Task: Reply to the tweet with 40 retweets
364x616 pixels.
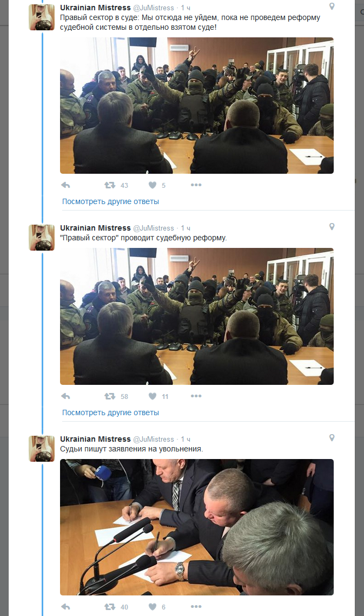Action: [65, 607]
